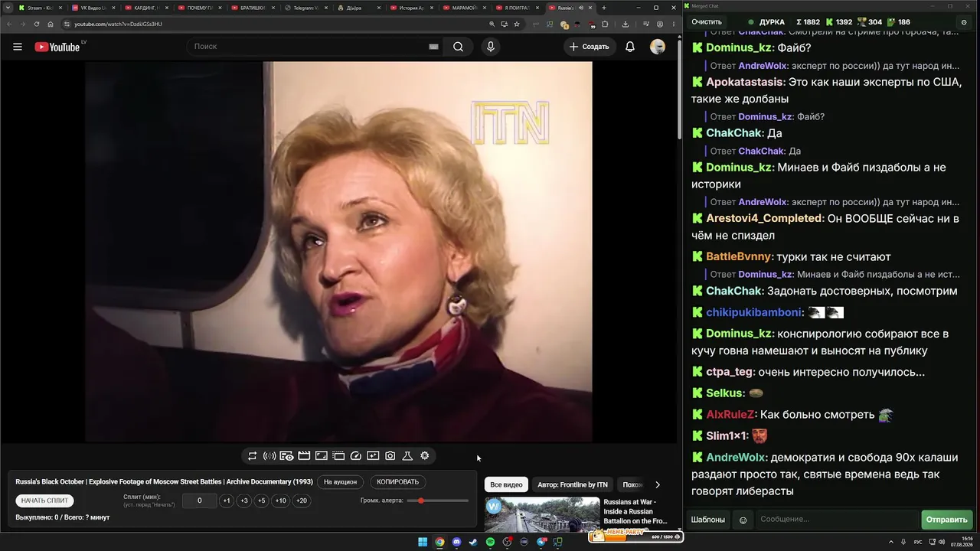The width and height of the screenshot is (980, 551).
Task: Reload the page in the browser
Action: pyautogui.click(x=37, y=24)
